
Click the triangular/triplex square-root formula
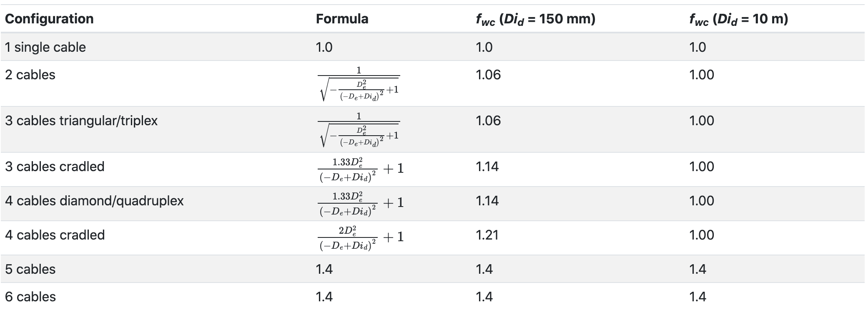tap(359, 129)
